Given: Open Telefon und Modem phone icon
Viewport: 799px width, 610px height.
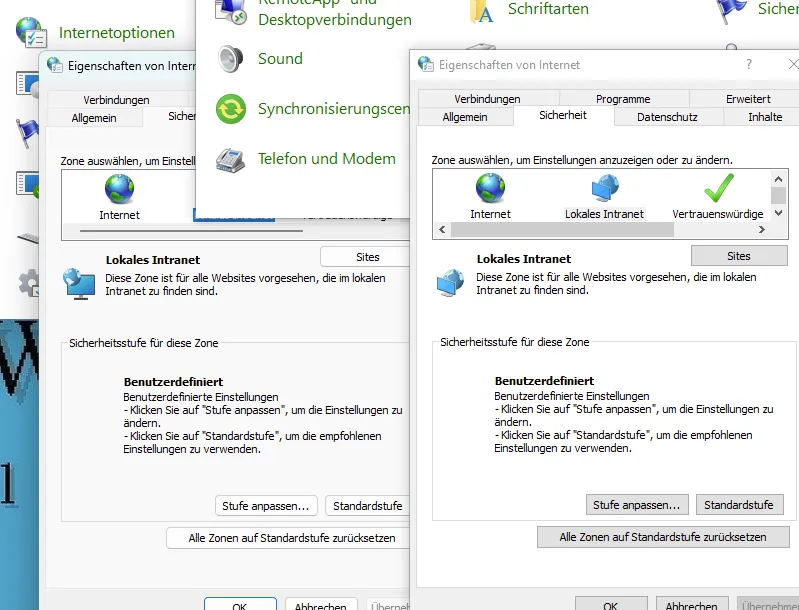Looking at the screenshot, I should coord(230,160).
